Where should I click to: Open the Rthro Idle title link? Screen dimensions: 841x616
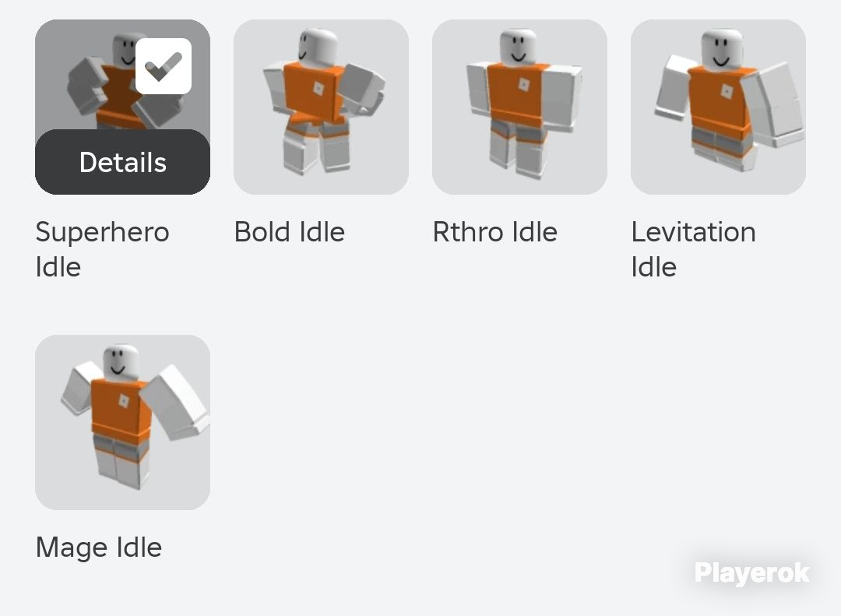[x=495, y=232]
